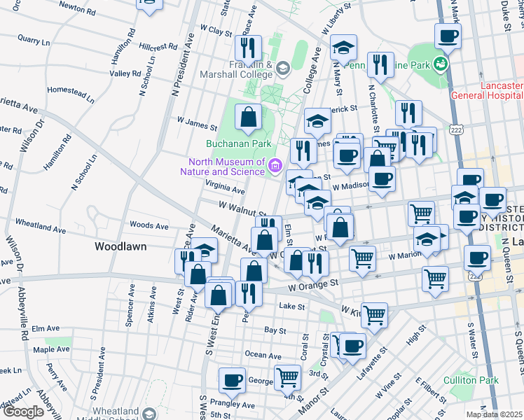Screen dimensions: 524x420
Task: Select grocery cart marker near W Walnut east
Action: click(x=421, y=215)
